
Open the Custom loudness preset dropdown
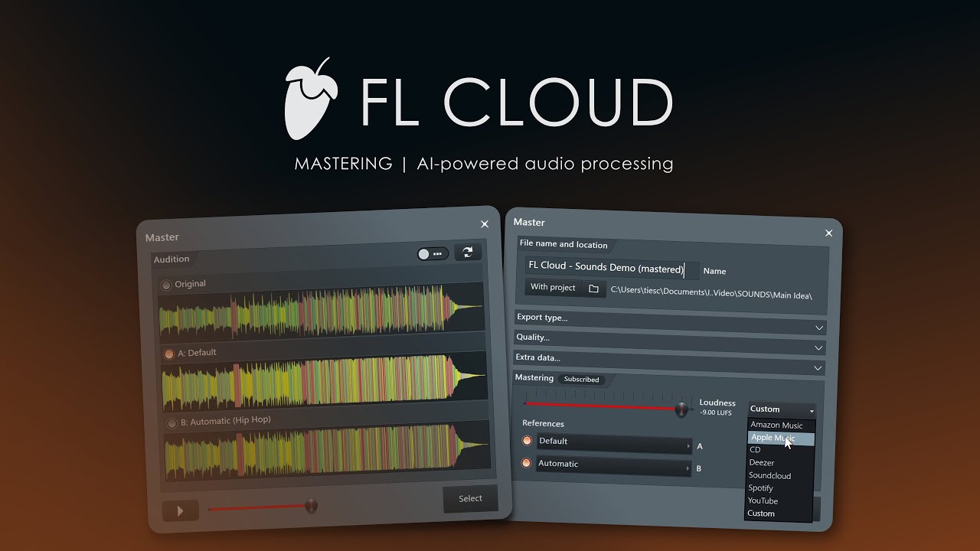tap(782, 410)
